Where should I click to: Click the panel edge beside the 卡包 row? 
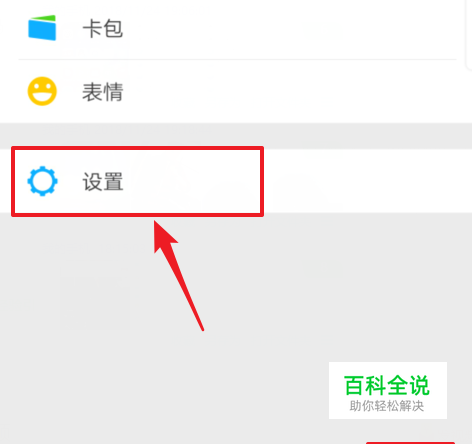tap(468, 33)
